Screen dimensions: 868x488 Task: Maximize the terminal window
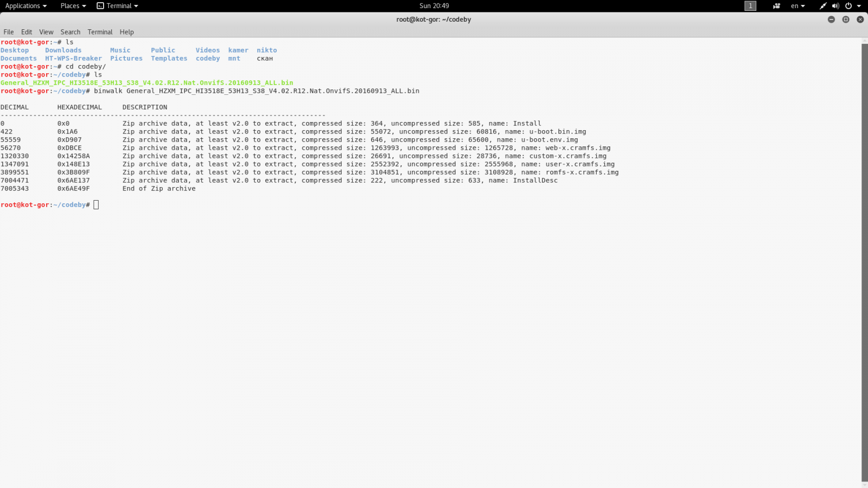click(846, 20)
